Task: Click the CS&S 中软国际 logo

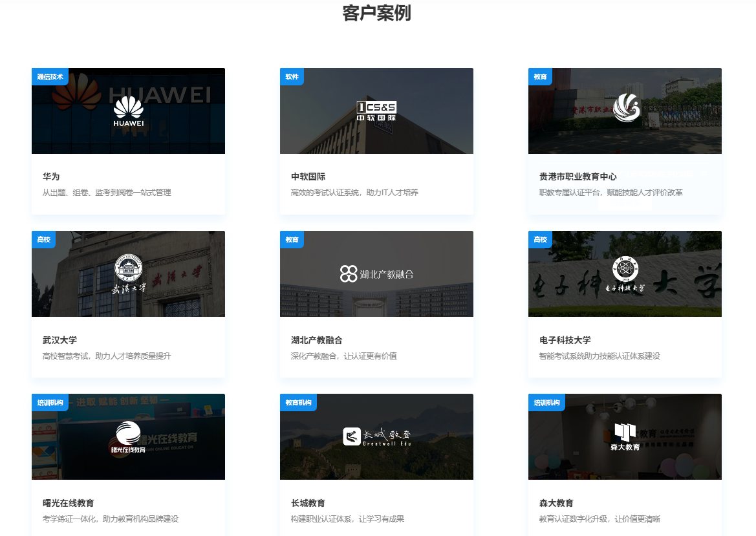Action: 376,111
